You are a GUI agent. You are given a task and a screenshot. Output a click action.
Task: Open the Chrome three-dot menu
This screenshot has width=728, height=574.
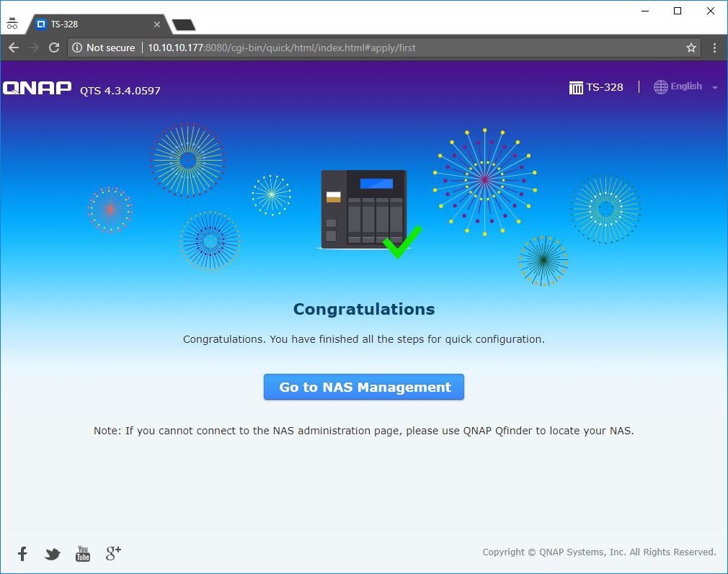point(714,48)
